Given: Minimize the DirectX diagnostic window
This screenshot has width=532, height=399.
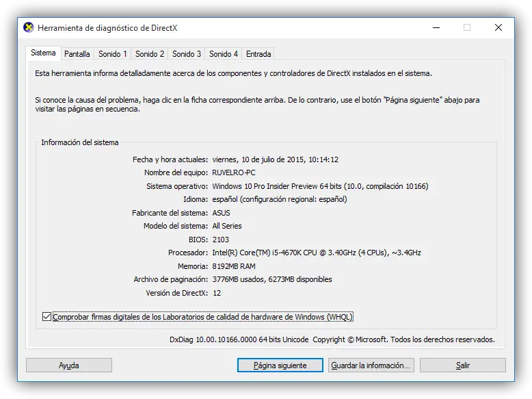Looking at the screenshot, I should coord(436,27).
